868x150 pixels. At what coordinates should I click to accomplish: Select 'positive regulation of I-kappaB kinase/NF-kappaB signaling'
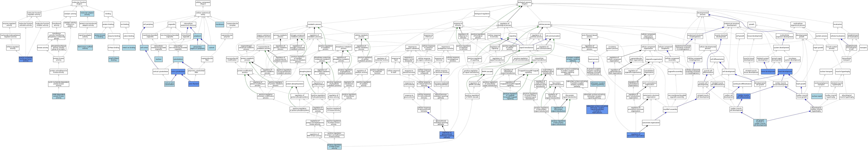click(x=510, y=96)
